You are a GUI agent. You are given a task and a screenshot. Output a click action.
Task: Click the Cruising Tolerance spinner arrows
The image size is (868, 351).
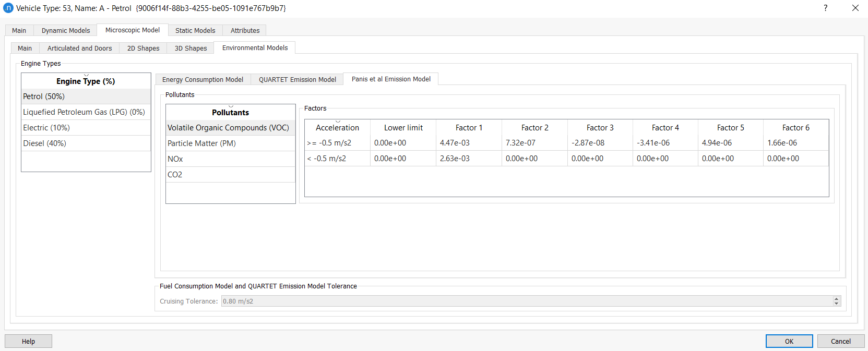point(836,301)
